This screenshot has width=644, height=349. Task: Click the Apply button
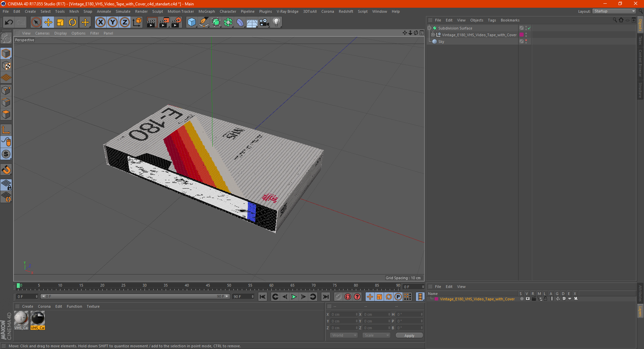pyautogui.click(x=409, y=335)
